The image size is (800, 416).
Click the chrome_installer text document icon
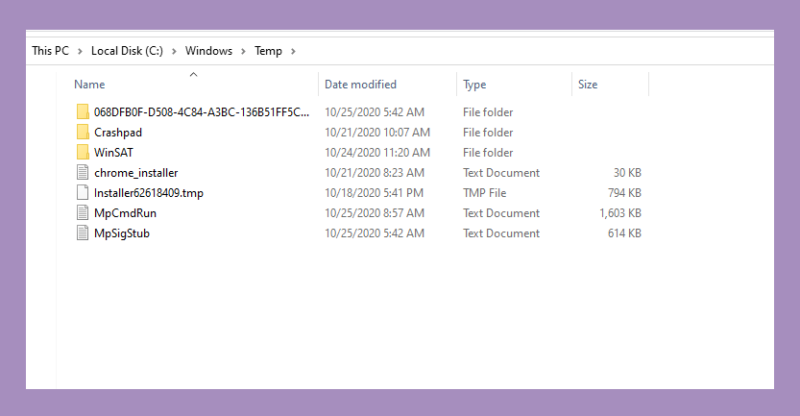83,173
